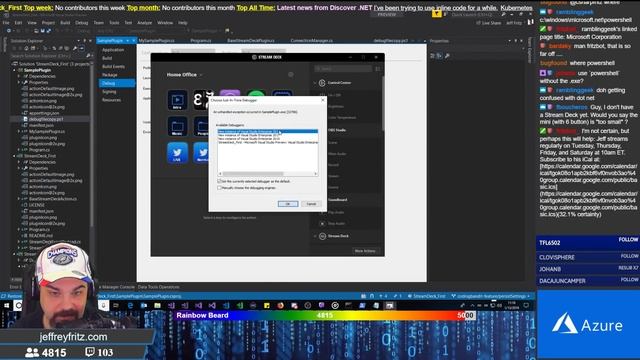Viewport: 640px width, 360px height.
Task: Open the Build menu
Action: 65,23
